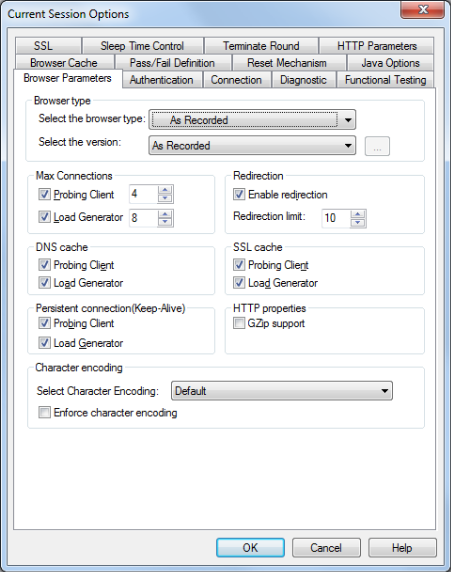Disable the Enable redirection checkbox
The width and height of the screenshot is (452, 573).
point(239,194)
